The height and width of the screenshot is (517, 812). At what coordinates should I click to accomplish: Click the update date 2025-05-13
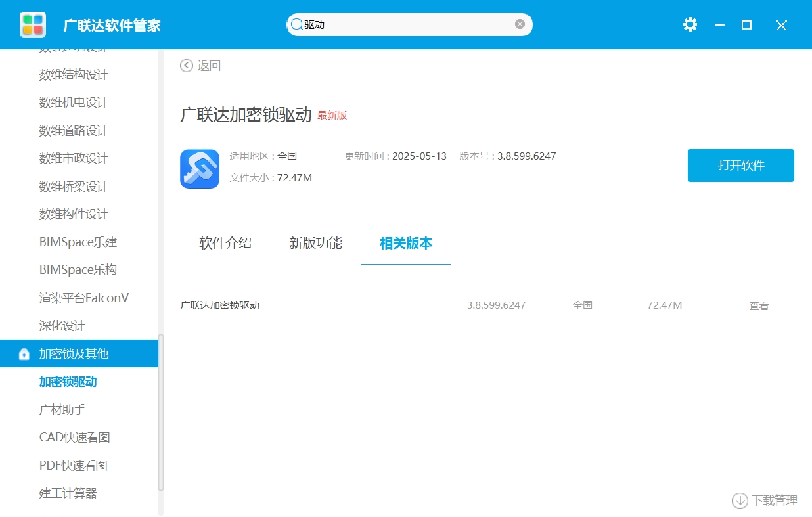tap(420, 156)
